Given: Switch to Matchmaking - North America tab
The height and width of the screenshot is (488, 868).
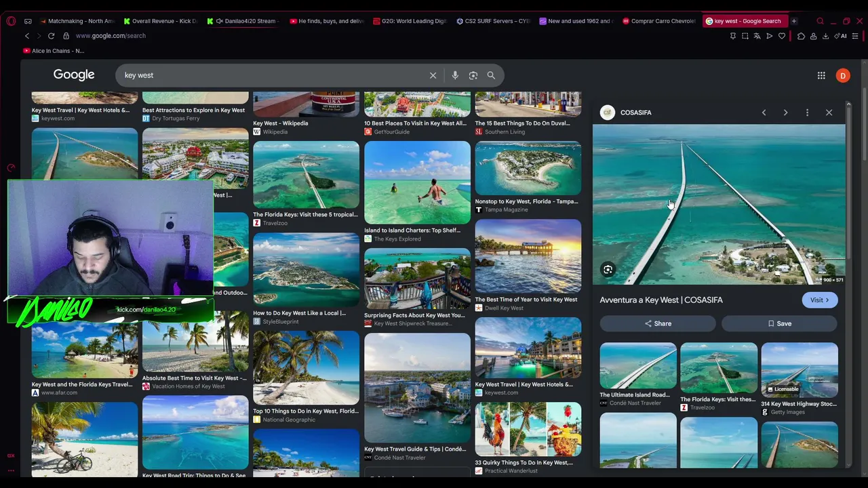Looking at the screenshot, I should 77,21.
